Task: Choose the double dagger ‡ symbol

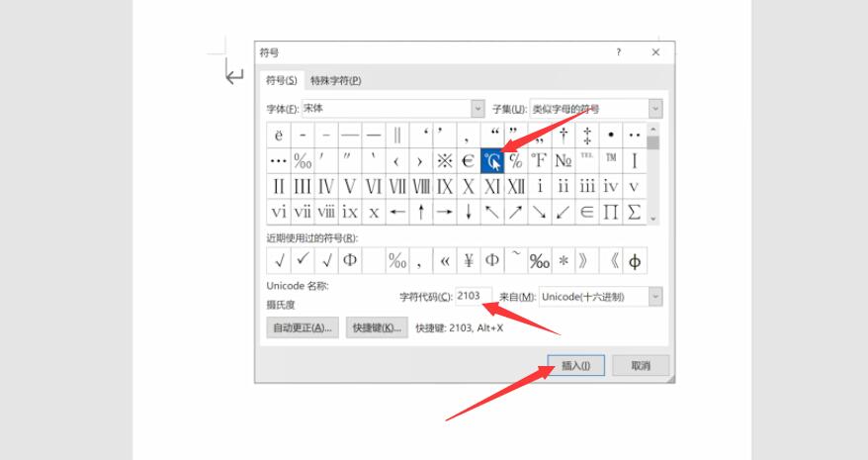Action: tap(587, 136)
